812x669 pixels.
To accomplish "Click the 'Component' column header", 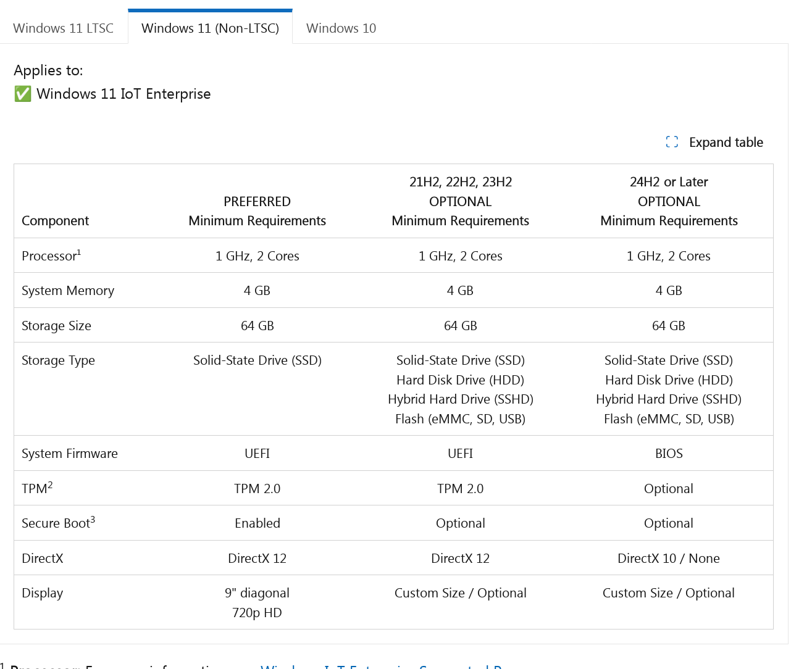I will pyautogui.click(x=55, y=221).
